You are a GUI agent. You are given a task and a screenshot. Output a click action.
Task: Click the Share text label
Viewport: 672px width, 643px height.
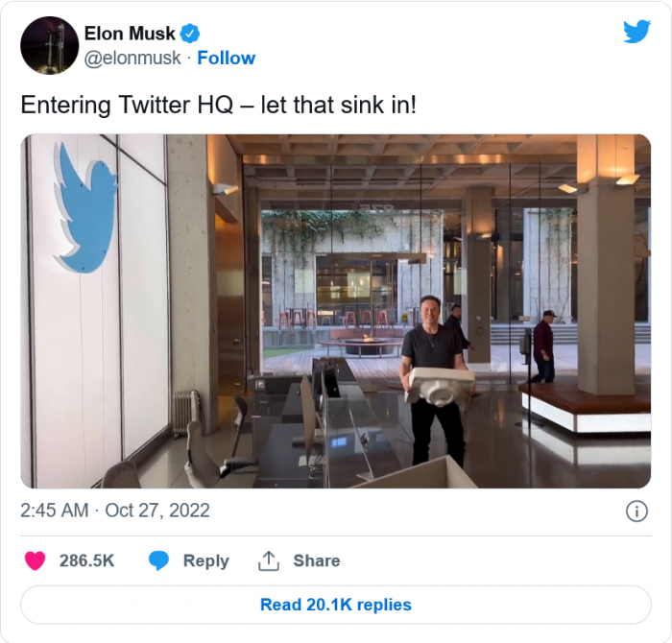tap(317, 561)
